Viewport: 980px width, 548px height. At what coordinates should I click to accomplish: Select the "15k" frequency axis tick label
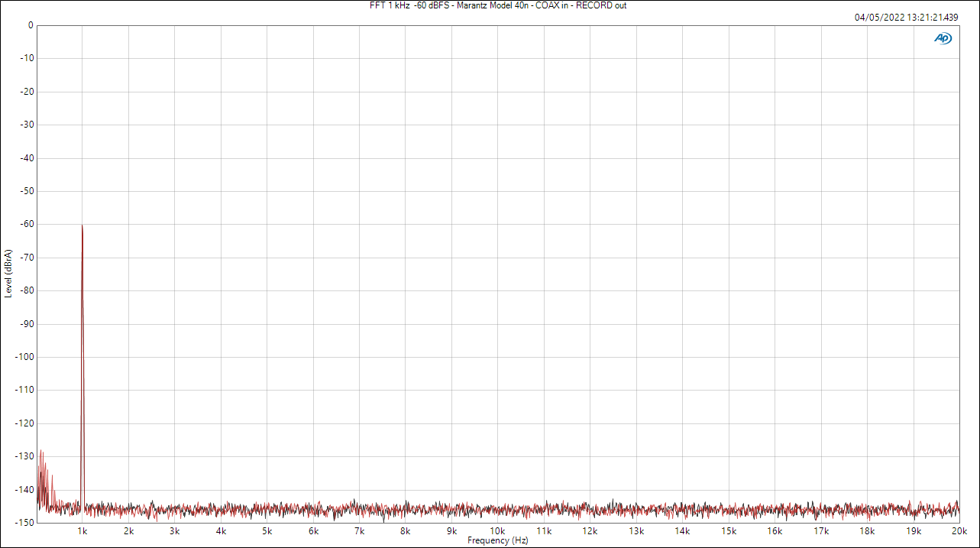tap(729, 531)
